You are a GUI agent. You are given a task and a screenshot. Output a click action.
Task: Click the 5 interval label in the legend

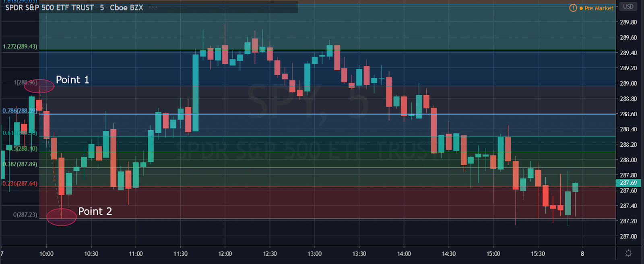pyautogui.click(x=102, y=8)
